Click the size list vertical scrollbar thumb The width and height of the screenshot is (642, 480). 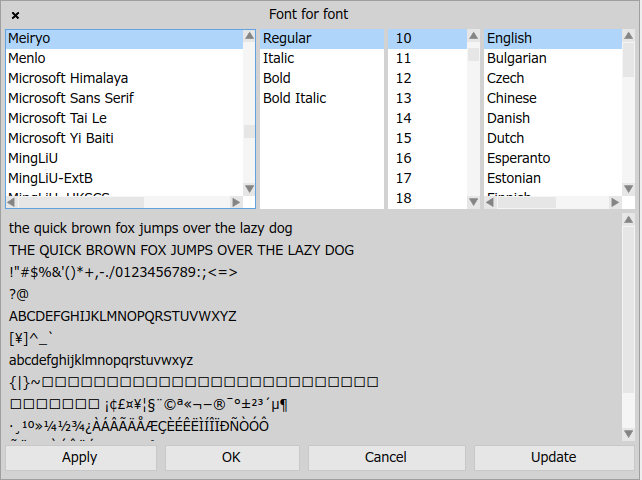click(x=473, y=54)
